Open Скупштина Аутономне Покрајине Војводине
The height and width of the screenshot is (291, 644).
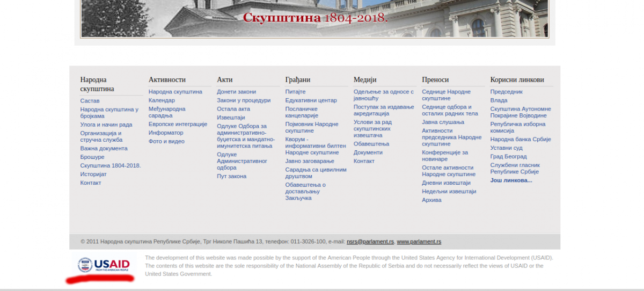click(x=521, y=112)
